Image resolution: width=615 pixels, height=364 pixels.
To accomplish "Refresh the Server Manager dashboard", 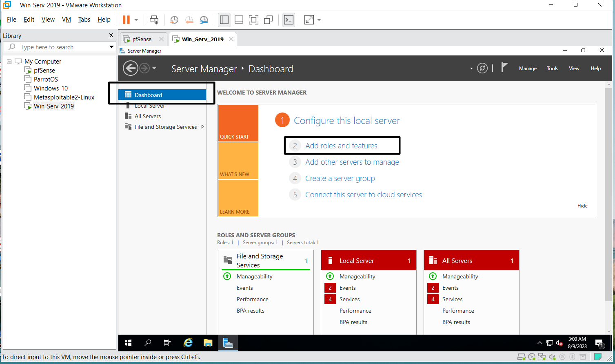I will pyautogui.click(x=482, y=68).
